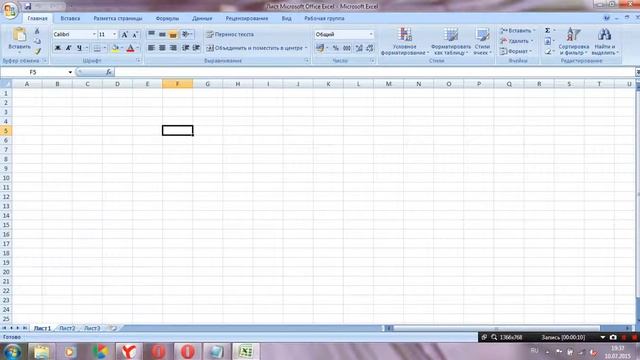Viewport: 640px width, 360px height.
Task: Decrease font size with small A icon
Action: pyautogui.click(x=135, y=35)
